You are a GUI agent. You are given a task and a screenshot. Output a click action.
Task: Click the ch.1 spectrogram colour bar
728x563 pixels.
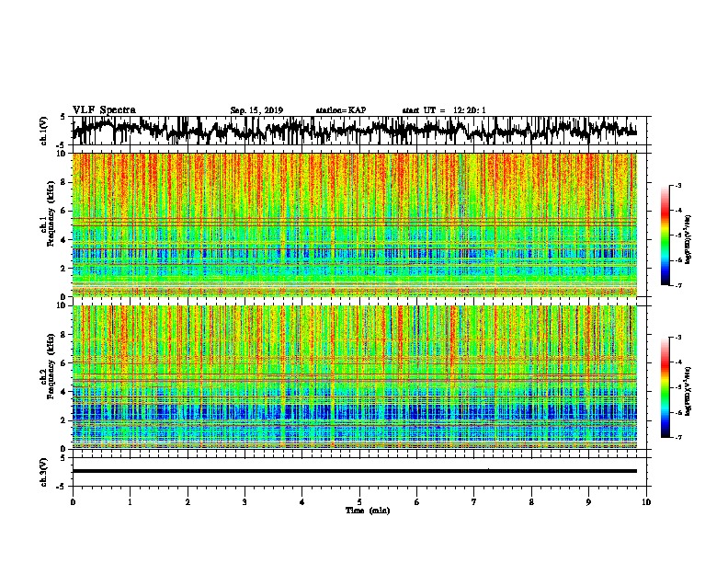pos(665,236)
